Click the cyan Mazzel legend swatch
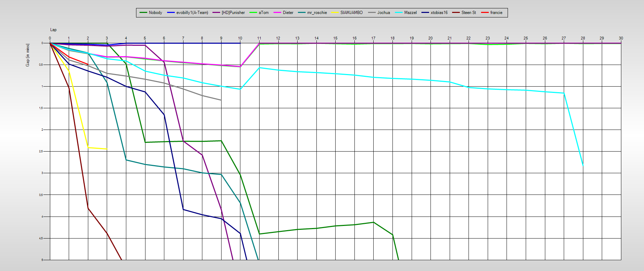Screen dimensions: 644x271 (x=399, y=13)
